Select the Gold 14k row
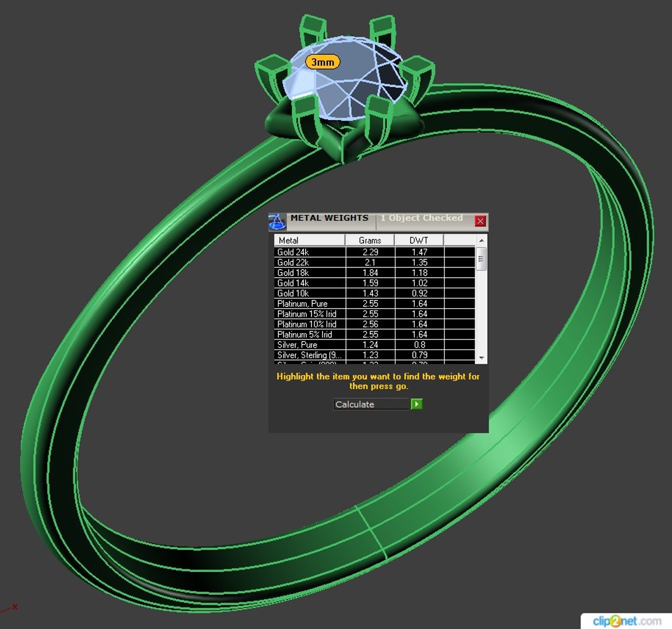The image size is (672, 629). tap(374, 283)
